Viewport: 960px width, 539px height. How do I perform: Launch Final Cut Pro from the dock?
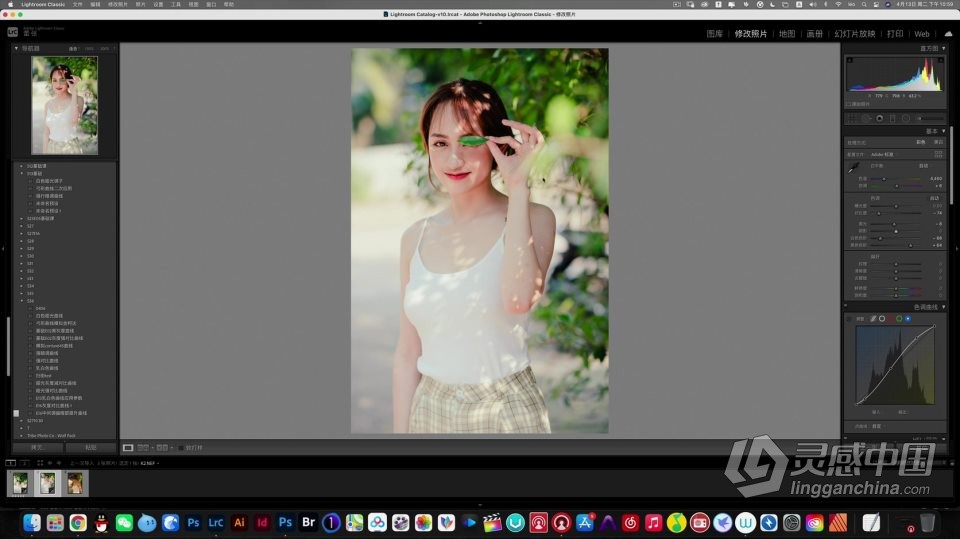click(x=492, y=522)
